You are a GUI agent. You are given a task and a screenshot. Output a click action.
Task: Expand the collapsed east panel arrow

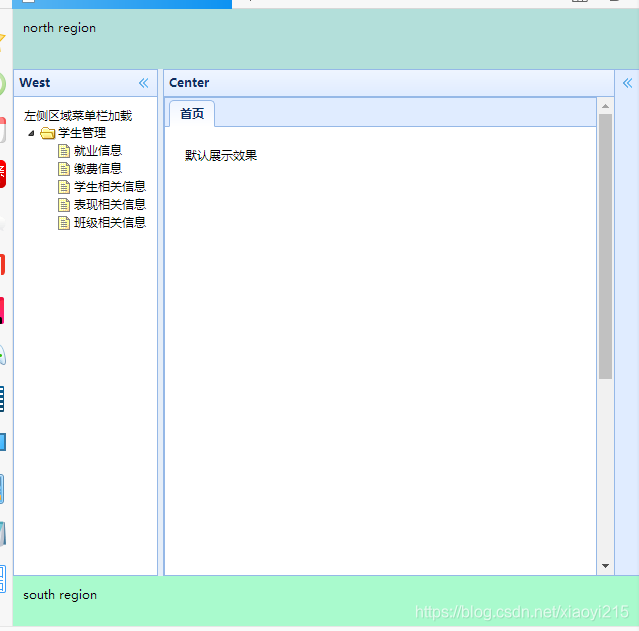(627, 83)
